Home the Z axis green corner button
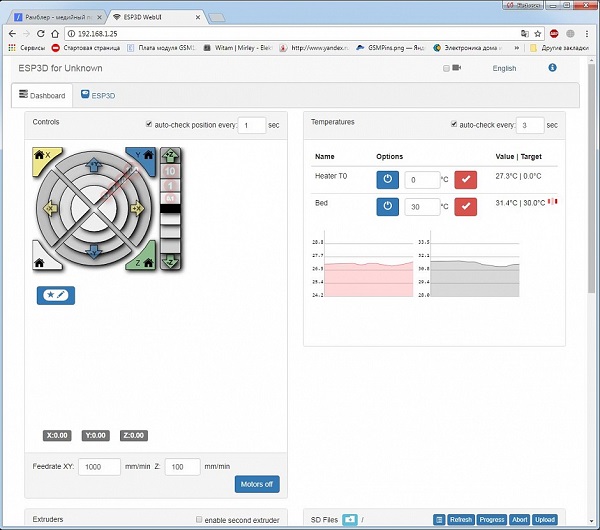 point(145,259)
